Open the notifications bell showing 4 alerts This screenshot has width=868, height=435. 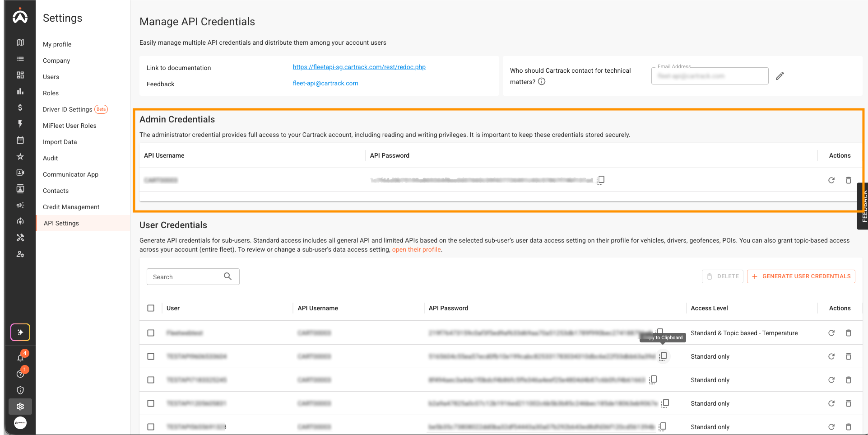tap(20, 357)
